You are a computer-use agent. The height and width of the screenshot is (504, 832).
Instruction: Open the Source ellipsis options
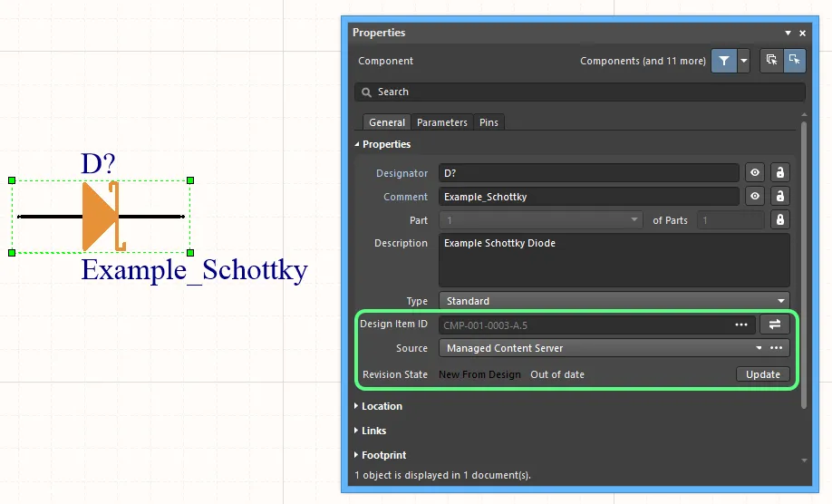pos(777,348)
